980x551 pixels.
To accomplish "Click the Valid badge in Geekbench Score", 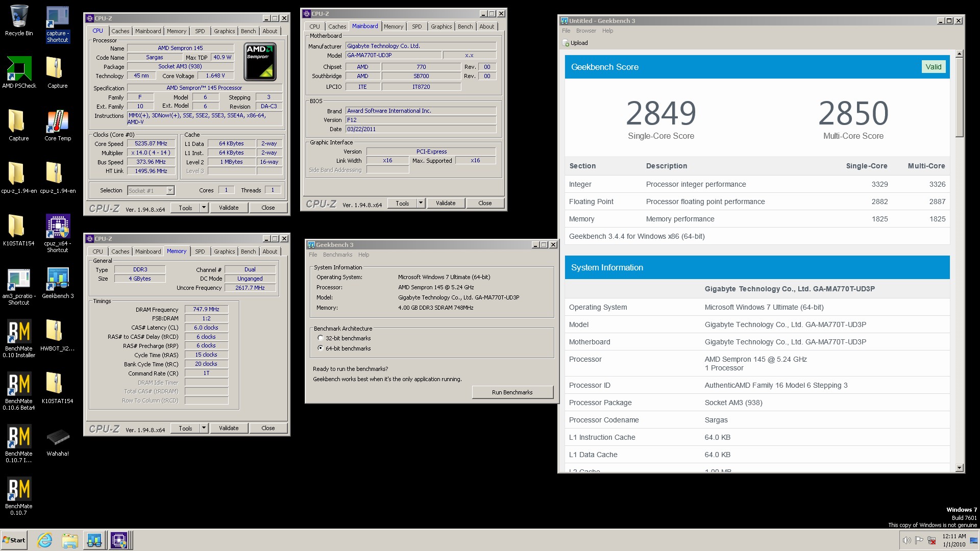I will 934,67.
